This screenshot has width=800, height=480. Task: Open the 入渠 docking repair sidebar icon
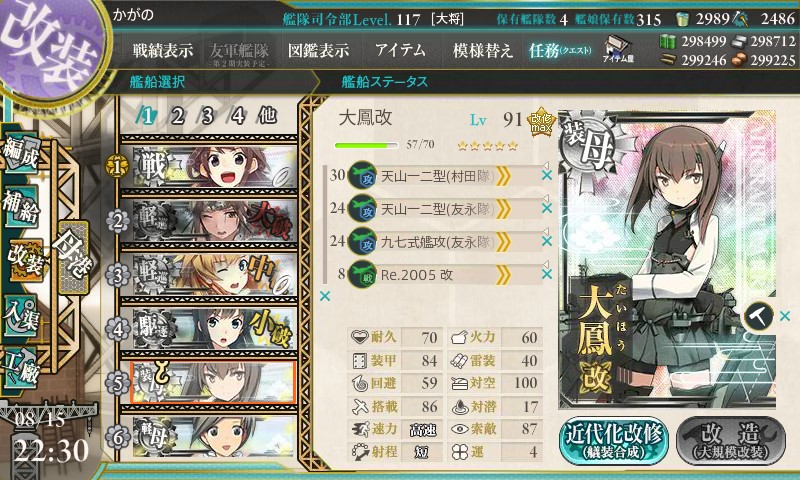(x=20, y=315)
